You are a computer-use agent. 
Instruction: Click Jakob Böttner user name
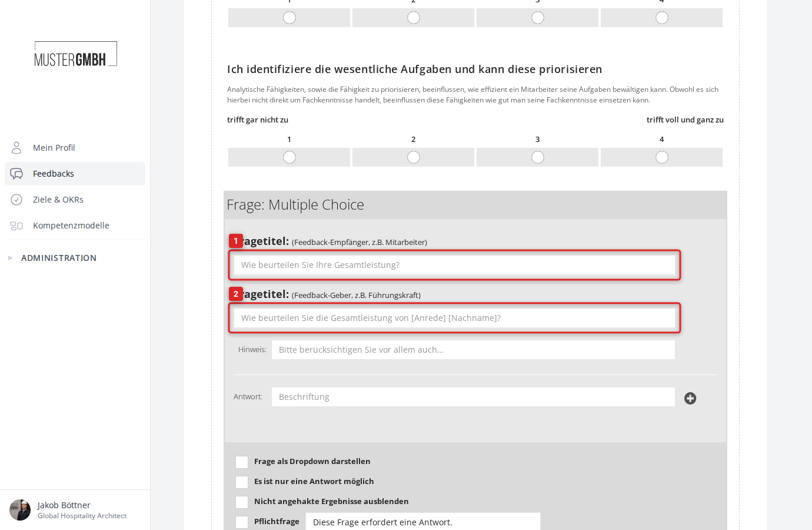[x=64, y=505]
